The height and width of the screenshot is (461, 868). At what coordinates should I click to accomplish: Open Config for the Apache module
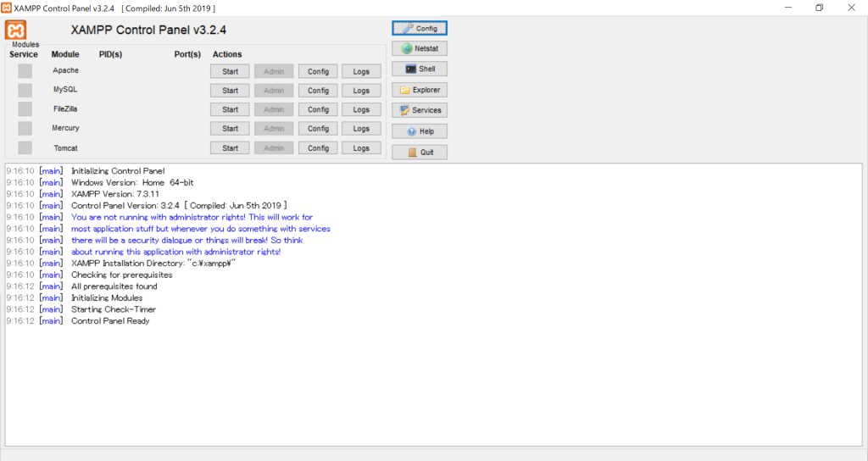click(x=318, y=71)
